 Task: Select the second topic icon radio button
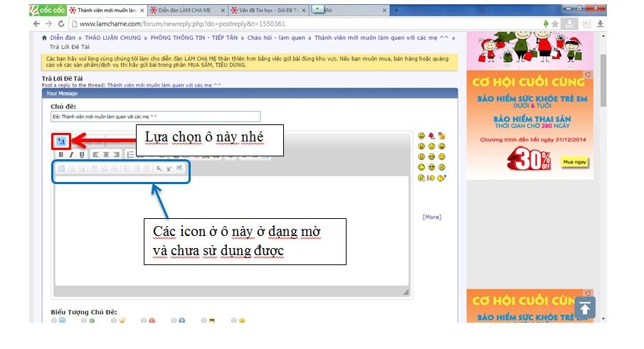click(83, 321)
